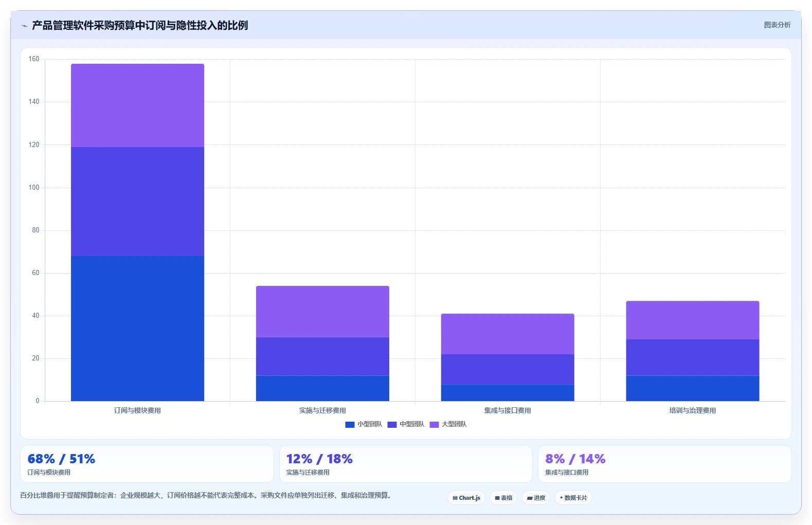Viewport: 812px width, 525px height.
Task: Click the 图表分析 label in the header
Action: tap(777, 25)
